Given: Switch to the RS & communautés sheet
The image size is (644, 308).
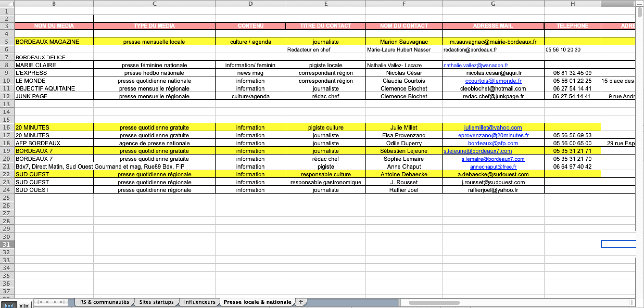Looking at the screenshot, I should [x=104, y=302].
